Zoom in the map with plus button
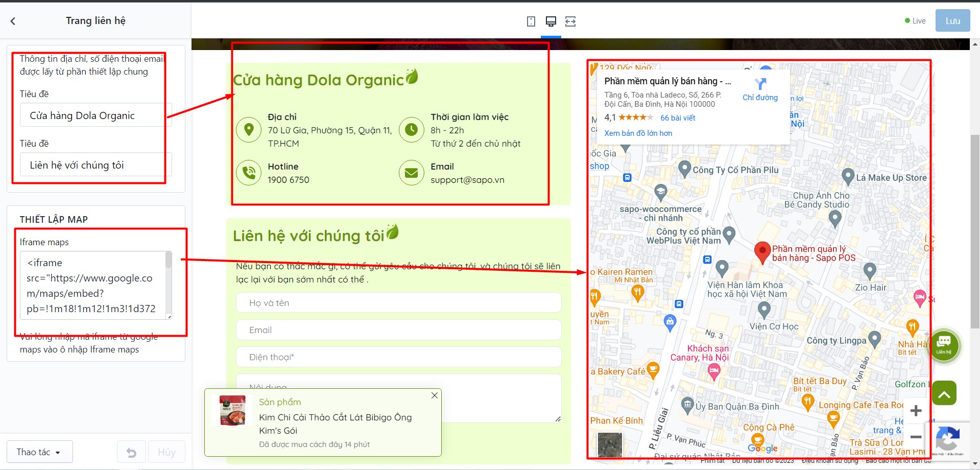The width and height of the screenshot is (980, 470). (916, 411)
